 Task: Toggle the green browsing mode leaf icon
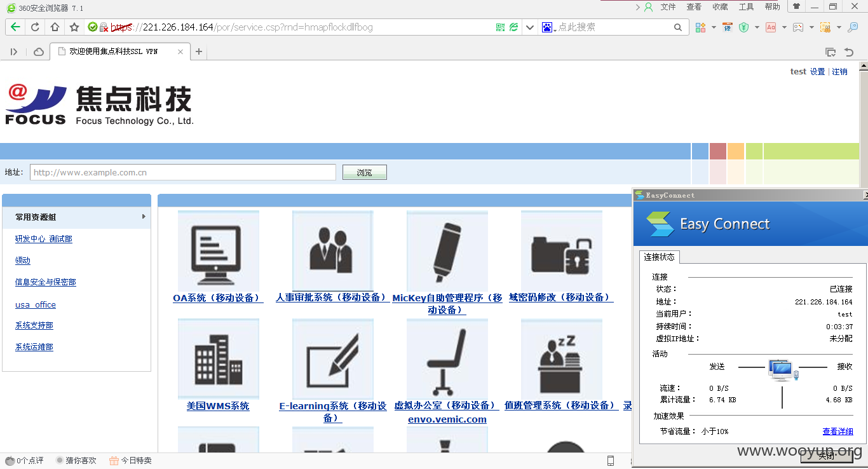click(x=513, y=27)
